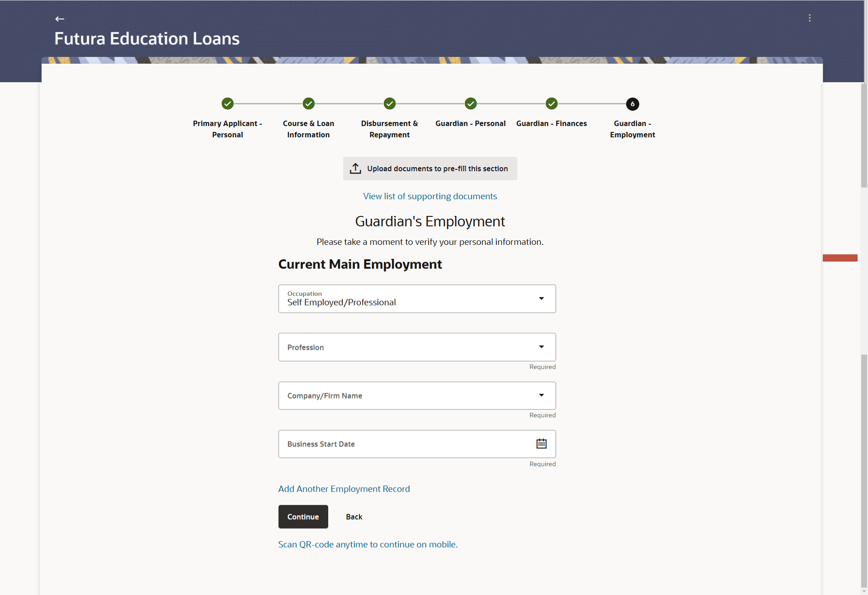Open the three-dot options menu
The width and height of the screenshot is (868, 595).
point(809,18)
